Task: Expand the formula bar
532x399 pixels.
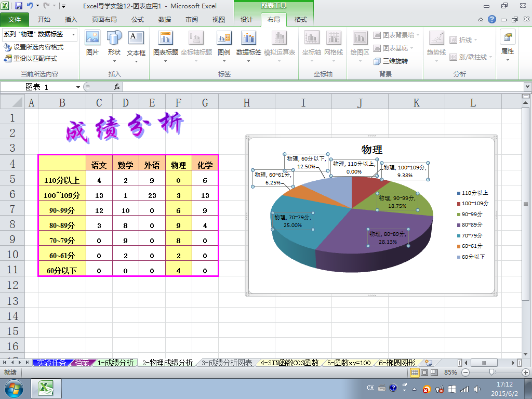Action: 528,87
